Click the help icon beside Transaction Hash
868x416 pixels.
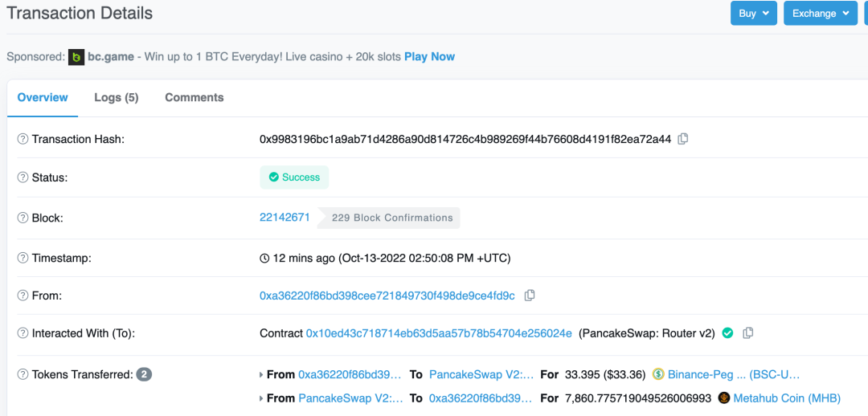tap(23, 139)
